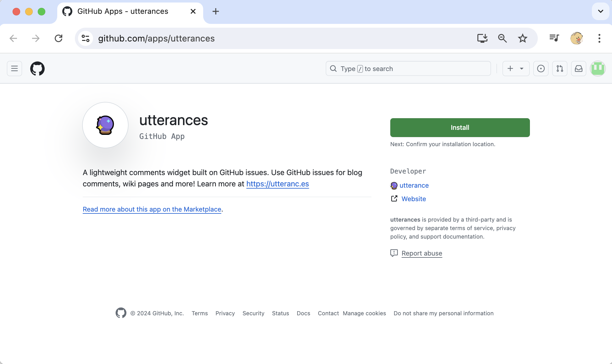The width and height of the screenshot is (612, 364).
Task: Click the 'GitHub App' subtitle text
Action: tap(162, 136)
